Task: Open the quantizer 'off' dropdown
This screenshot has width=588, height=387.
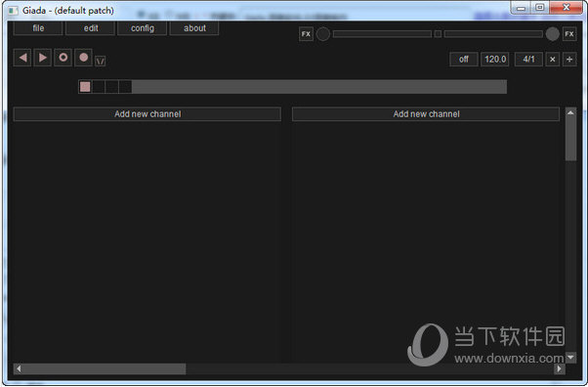Action: click(464, 60)
